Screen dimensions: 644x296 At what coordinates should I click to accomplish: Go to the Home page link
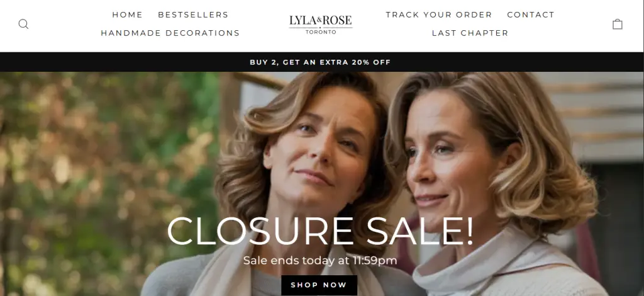click(x=127, y=15)
